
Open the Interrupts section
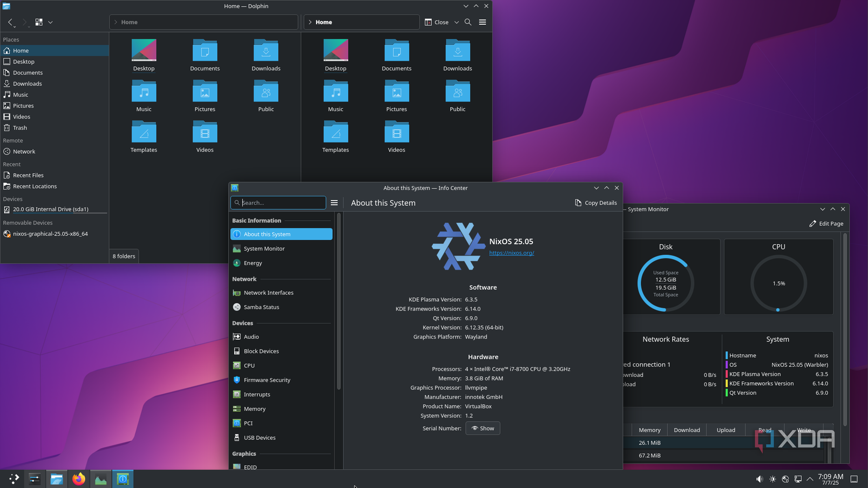[257, 394]
